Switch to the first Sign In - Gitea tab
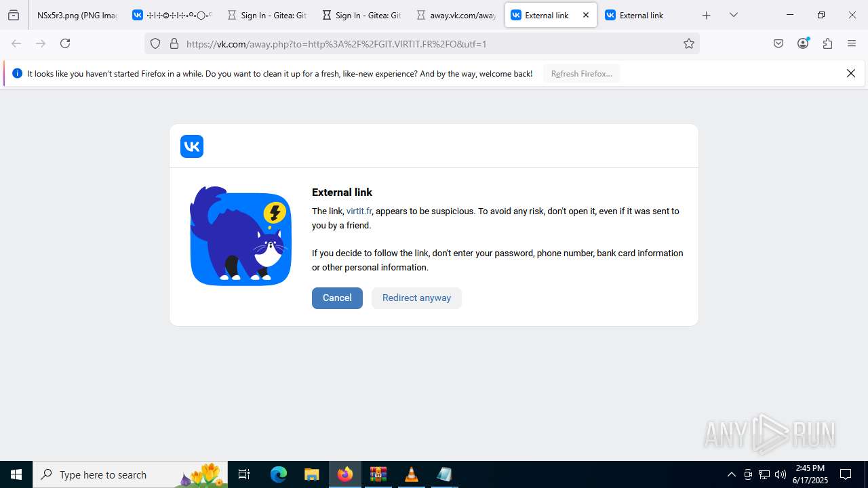This screenshot has width=868, height=488. point(267,15)
